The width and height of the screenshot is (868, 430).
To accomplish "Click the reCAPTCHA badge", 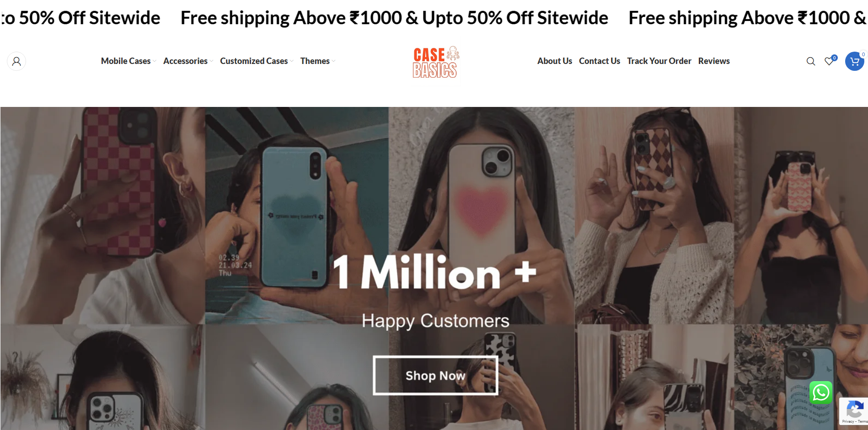I will coord(854,411).
